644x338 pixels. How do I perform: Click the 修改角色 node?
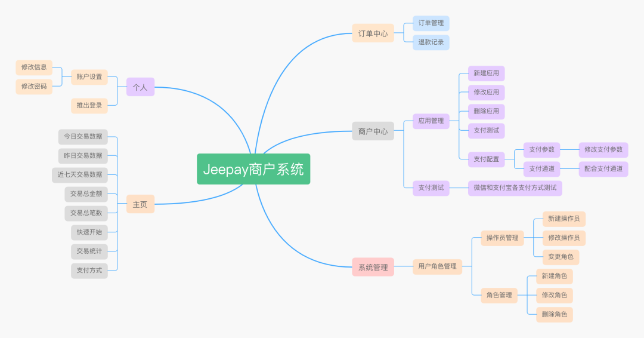[555, 295]
